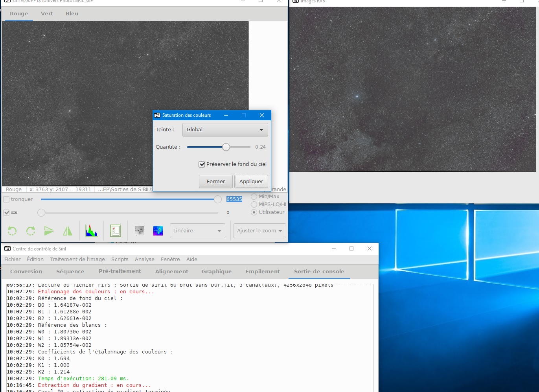Click the vertical mirror flip icon

click(49, 231)
